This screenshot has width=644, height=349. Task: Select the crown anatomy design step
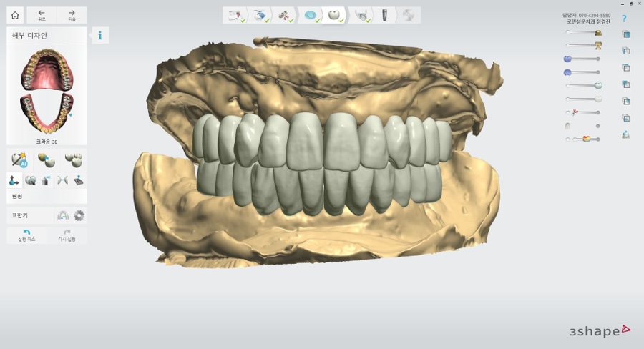(x=335, y=16)
